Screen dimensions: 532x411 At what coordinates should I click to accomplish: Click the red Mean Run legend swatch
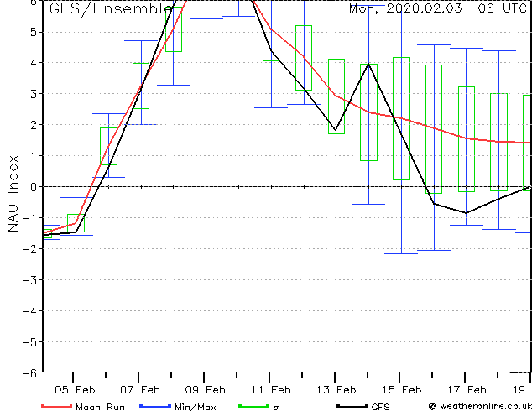point(57,406)
